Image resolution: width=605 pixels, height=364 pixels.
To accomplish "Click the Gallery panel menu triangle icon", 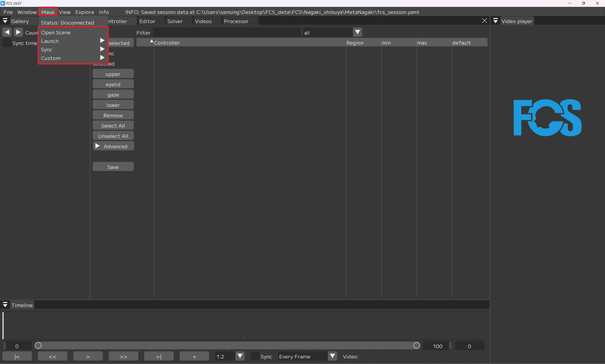I will 5,21.
